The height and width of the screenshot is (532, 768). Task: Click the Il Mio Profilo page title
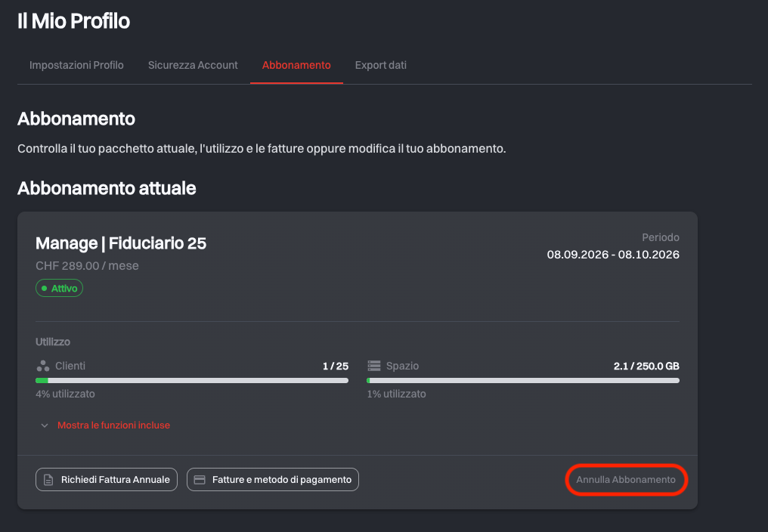pyautogui.click(x=74, y=21)
